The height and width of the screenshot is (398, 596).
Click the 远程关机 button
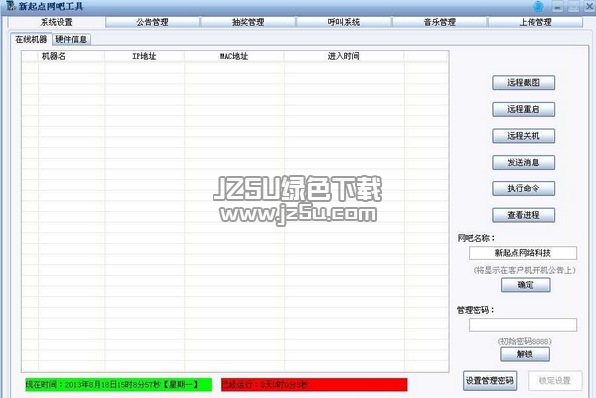pyautogui.click(x=523, y=136)
